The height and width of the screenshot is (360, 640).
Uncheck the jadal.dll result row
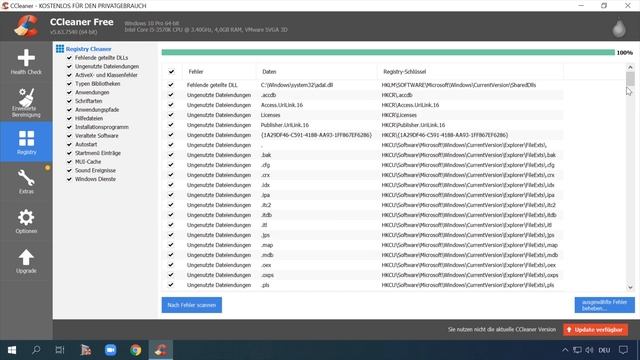pyautogui.click(x=171, y=85)
